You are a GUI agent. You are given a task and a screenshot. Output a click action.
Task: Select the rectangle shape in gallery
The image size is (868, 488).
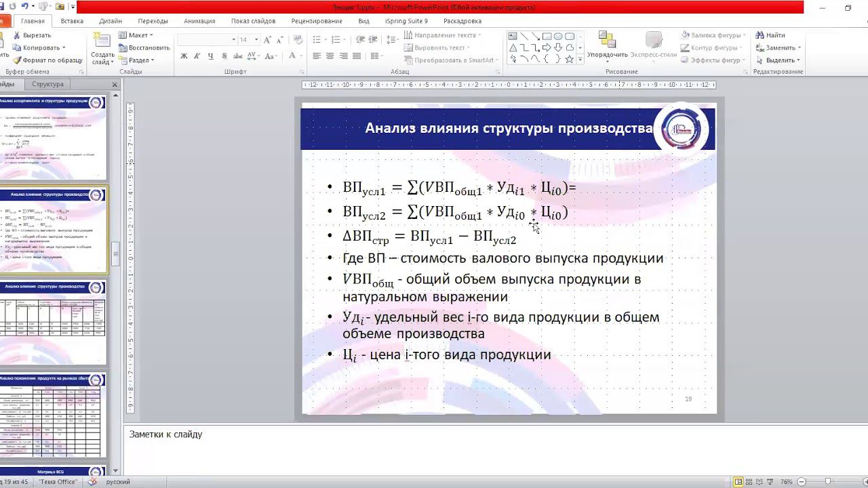[547, 37]
